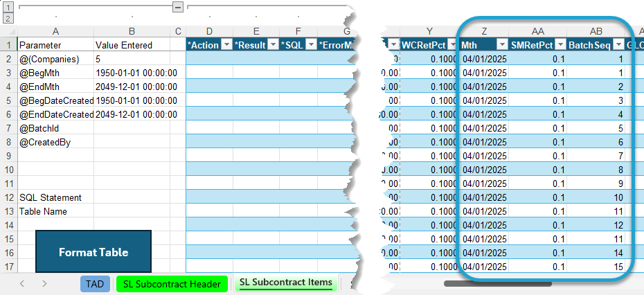Select the SL Subcontract Items sheet tab
This screenshot has height=295, width=644.
(286, 283)
